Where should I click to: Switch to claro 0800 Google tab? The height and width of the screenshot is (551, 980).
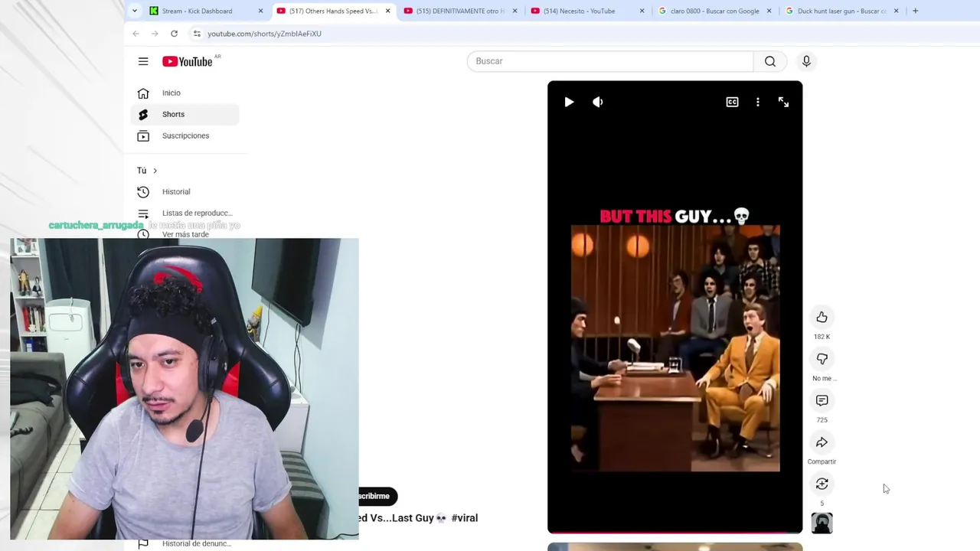coord(714,11)
